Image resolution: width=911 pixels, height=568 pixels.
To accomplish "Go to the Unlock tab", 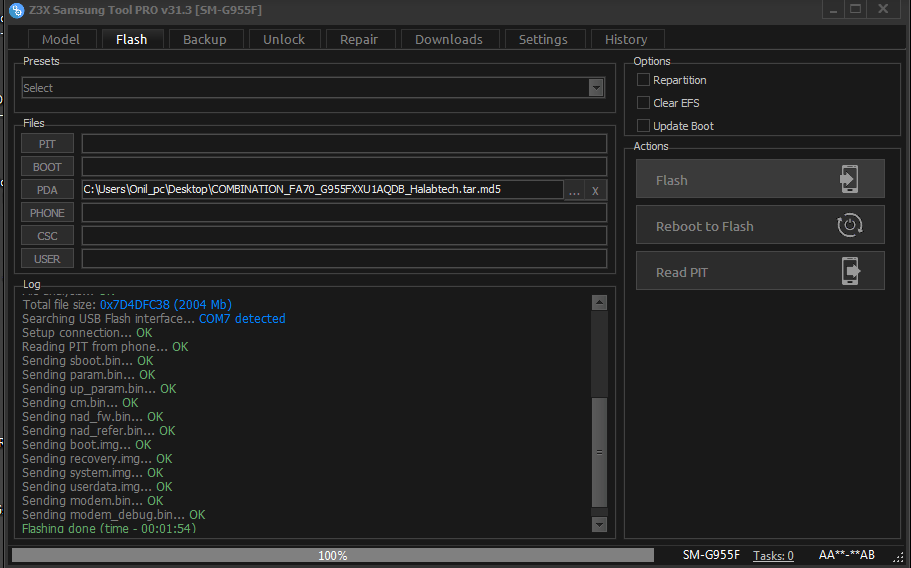I will 284,39.
